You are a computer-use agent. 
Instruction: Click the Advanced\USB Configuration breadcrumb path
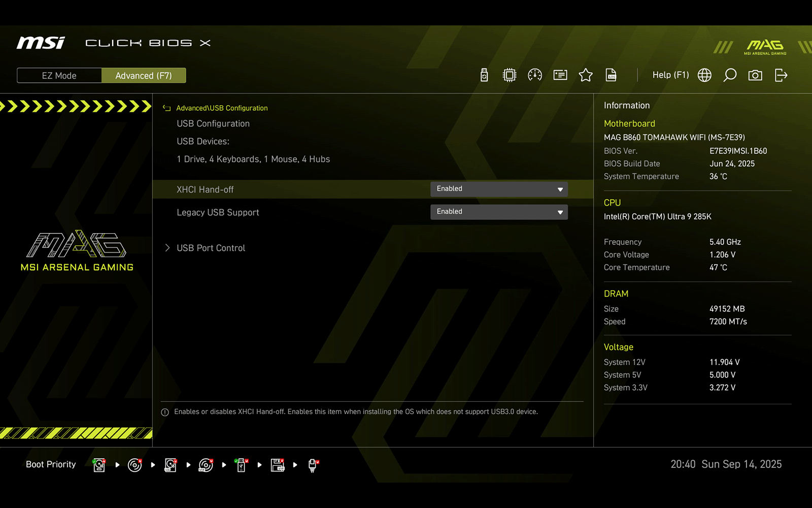point(222,108)
